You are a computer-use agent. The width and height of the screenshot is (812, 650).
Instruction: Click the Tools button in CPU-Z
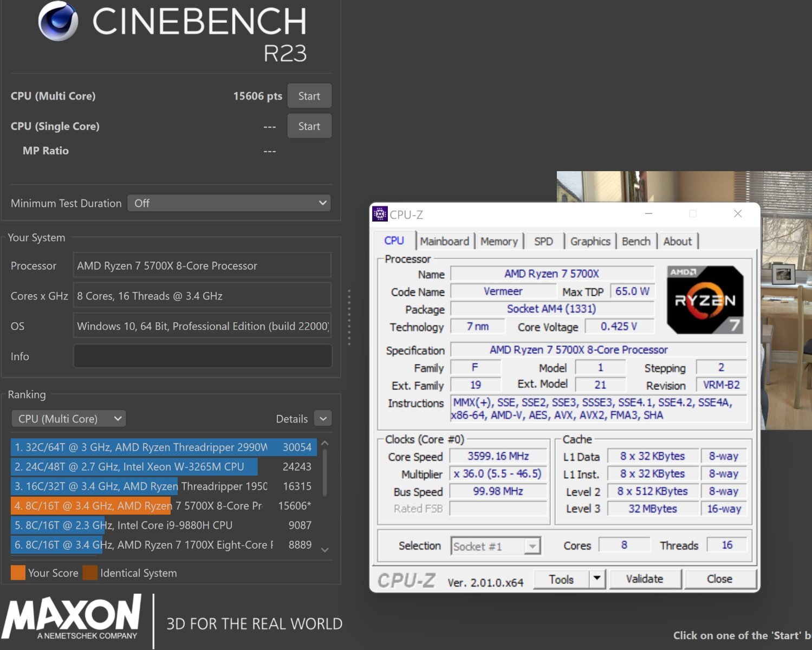tap(561, 579)
